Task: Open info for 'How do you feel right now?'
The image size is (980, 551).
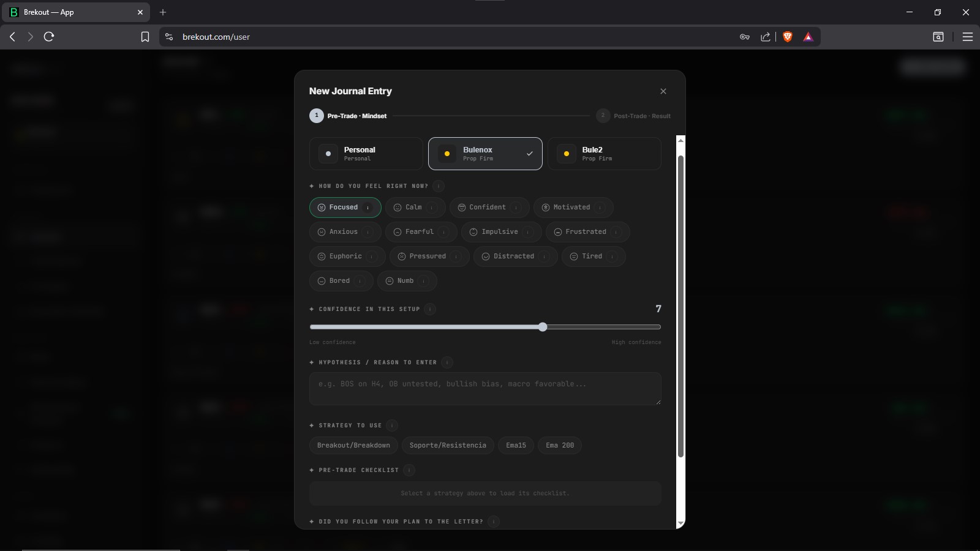Action: tap(439, 186)
